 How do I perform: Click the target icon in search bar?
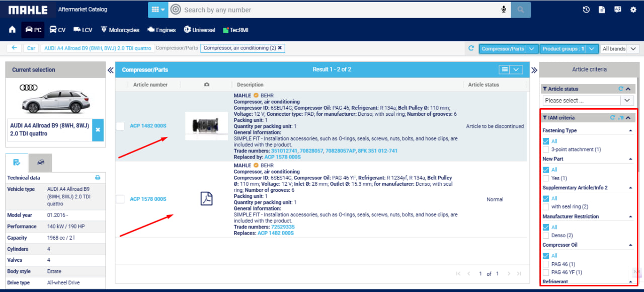(x=176, y=10)
